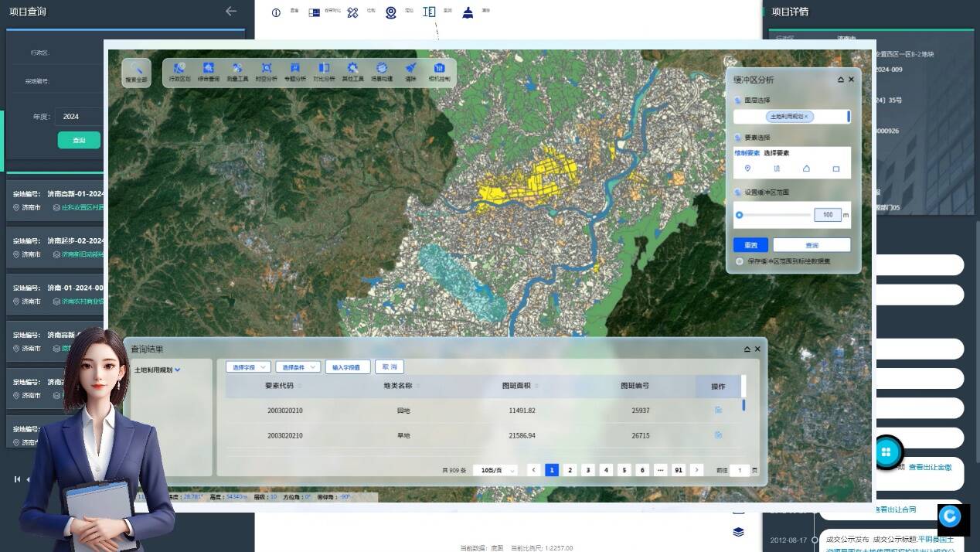Collapse the 缓冲区分析 panel

point(840,80)
